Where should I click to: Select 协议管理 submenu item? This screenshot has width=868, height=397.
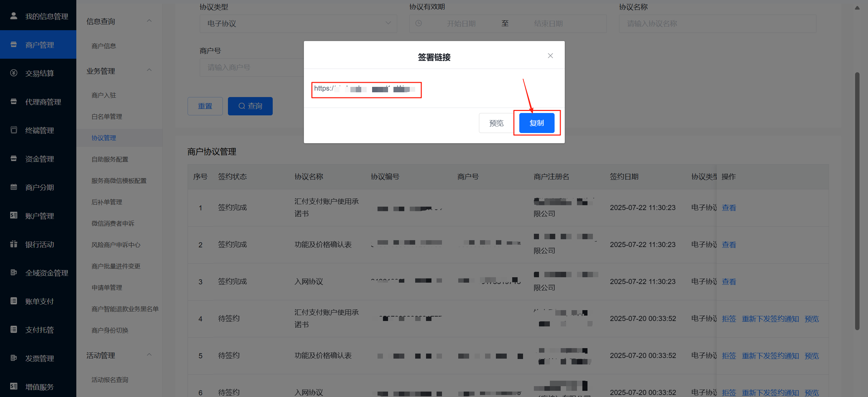(104, 138)
